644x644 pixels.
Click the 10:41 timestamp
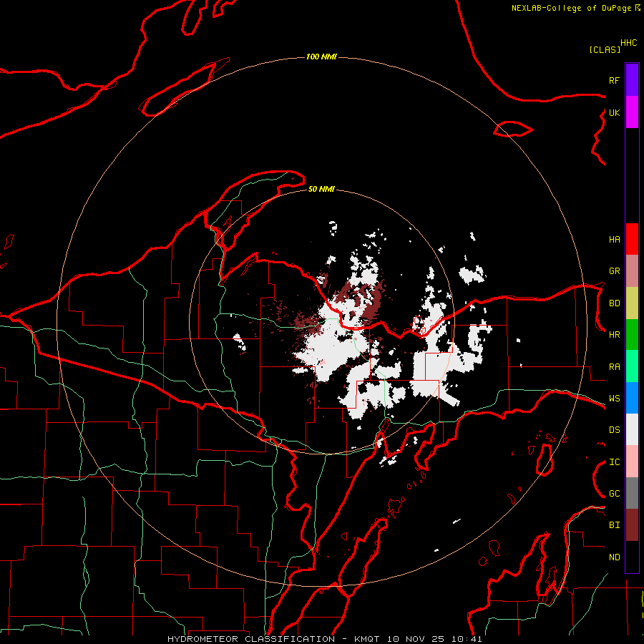point(467,639)
